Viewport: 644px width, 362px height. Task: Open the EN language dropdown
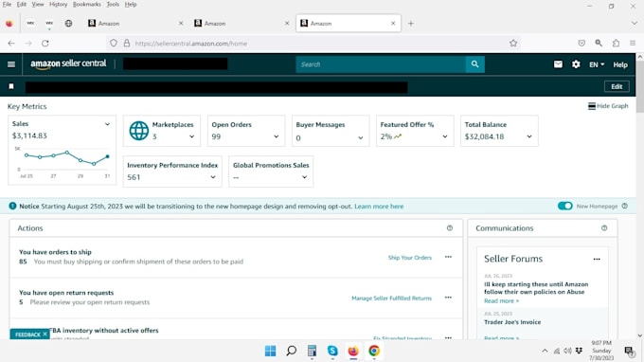[597, 64]
